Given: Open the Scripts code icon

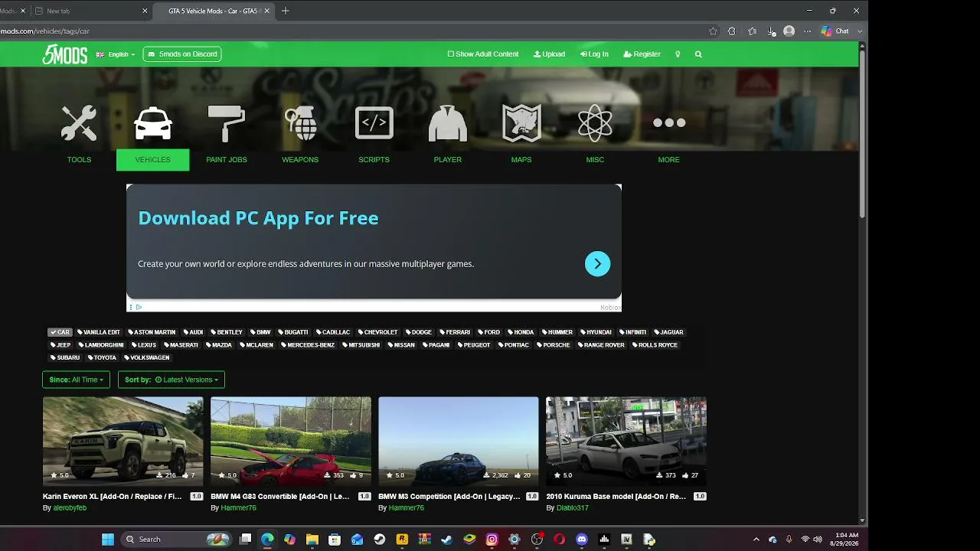Looking at the screenshot, I should 374,123.
